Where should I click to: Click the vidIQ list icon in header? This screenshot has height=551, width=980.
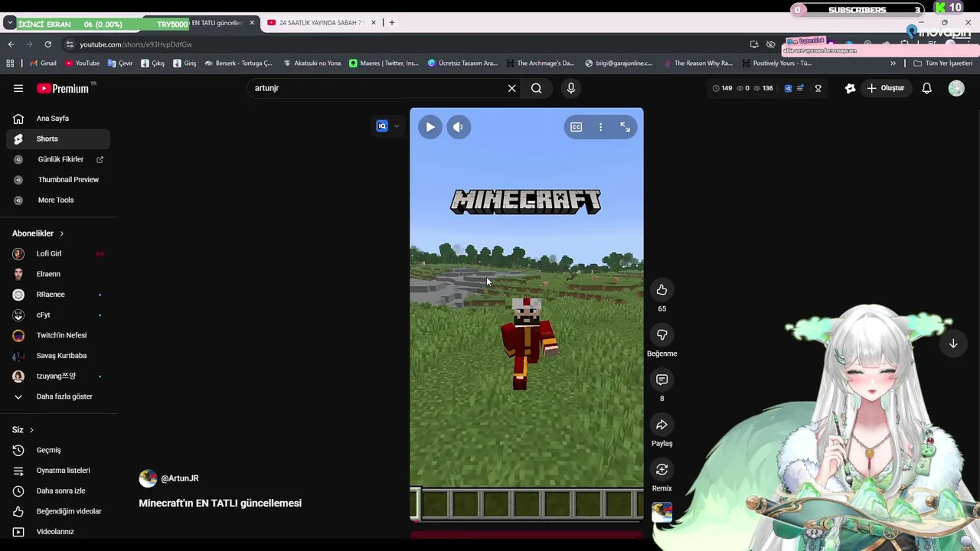pyautogui.click(x=800, y=88)
